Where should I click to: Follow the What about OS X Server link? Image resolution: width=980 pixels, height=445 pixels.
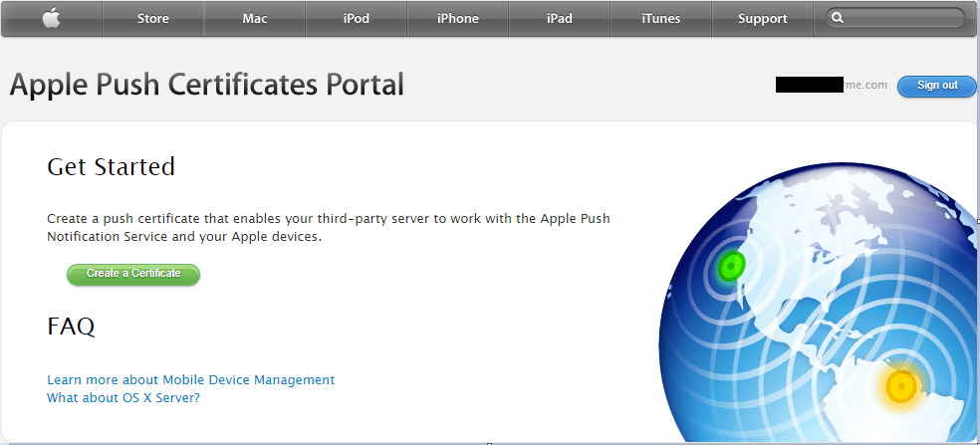(123, 397)
